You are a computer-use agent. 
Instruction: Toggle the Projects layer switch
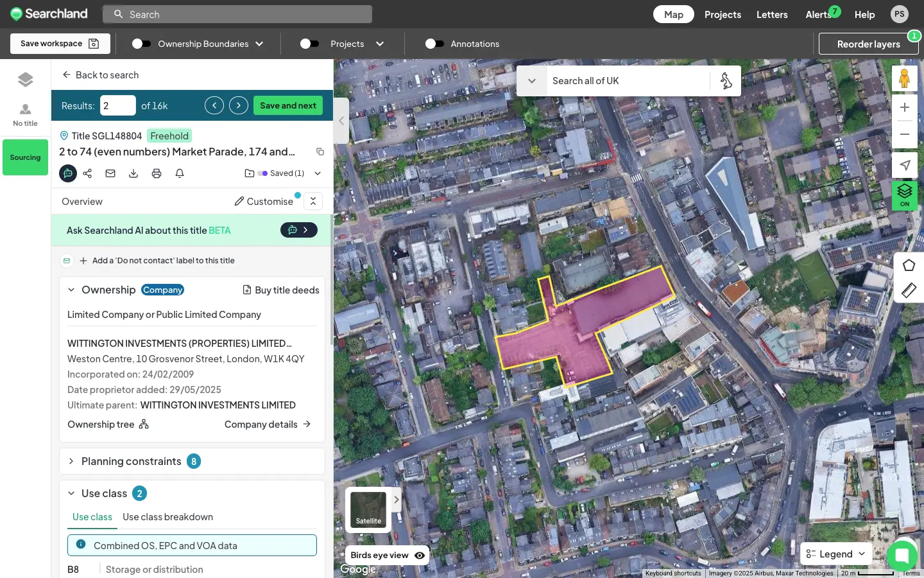tap(309, 44)
